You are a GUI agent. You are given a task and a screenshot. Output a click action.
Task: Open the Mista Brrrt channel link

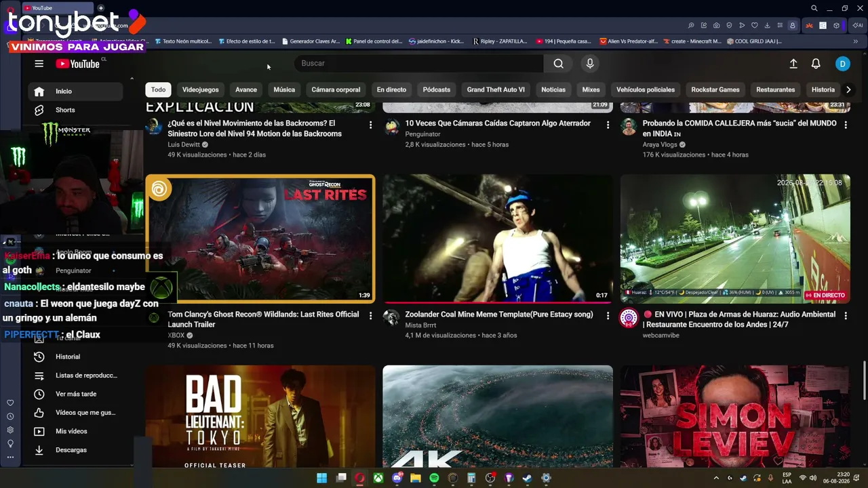pos(420,325)
